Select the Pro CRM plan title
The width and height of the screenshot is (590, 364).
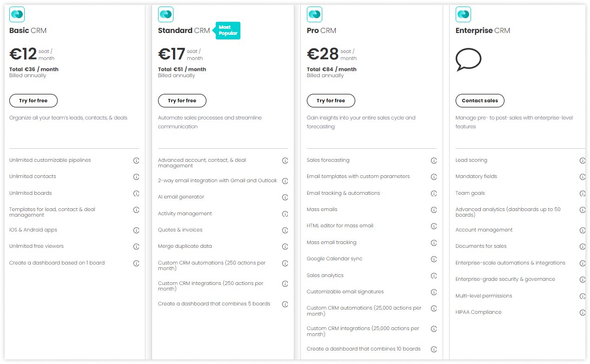point(321,30)
